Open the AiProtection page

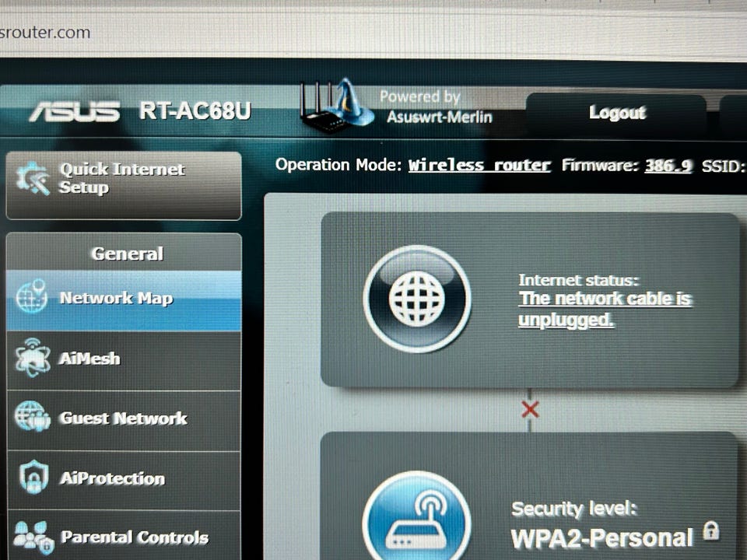pyautogui.click(x=124, y=480)
